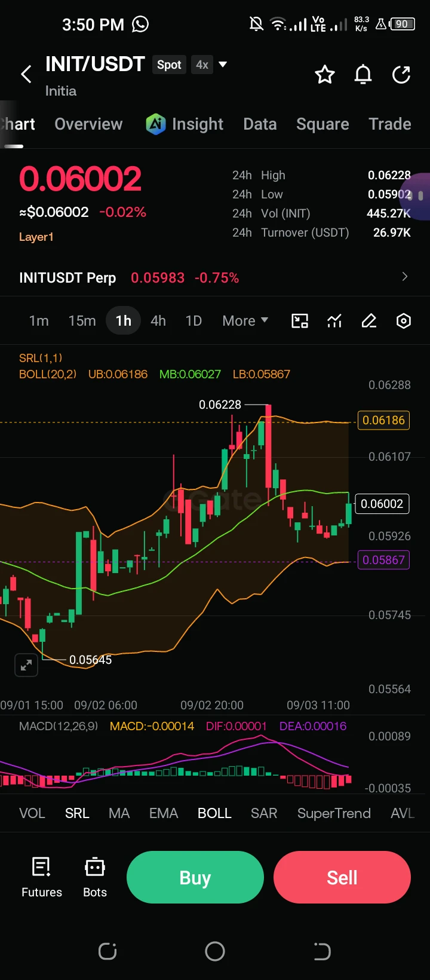Open price alert bell icon

coord(363,75)
